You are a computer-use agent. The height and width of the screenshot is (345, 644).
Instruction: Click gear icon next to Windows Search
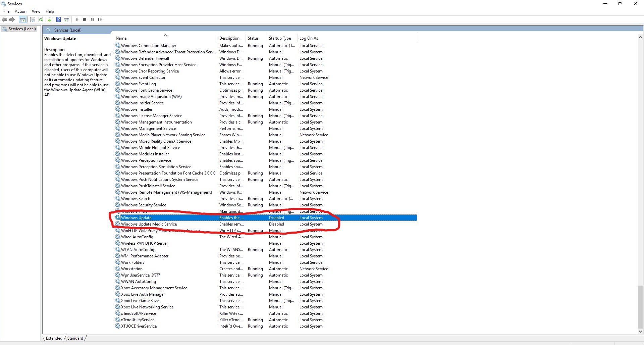click(118, 198)
